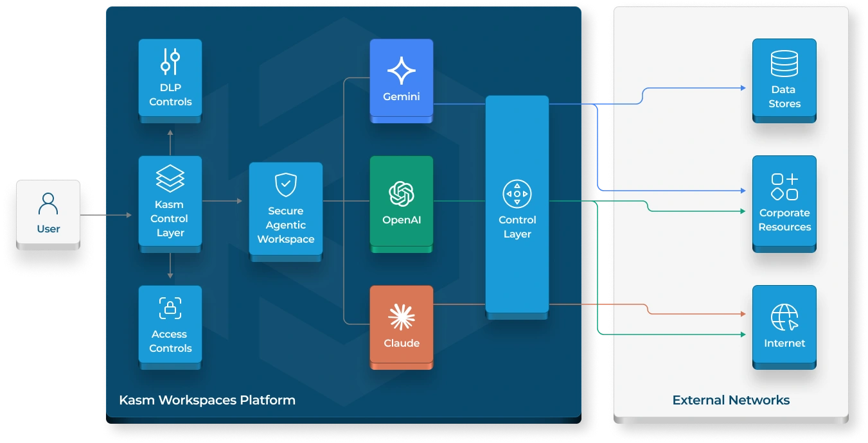Screen dimensions: 868x443
Task: Click the "External Networks" caption
Action: tap(731, 400)
